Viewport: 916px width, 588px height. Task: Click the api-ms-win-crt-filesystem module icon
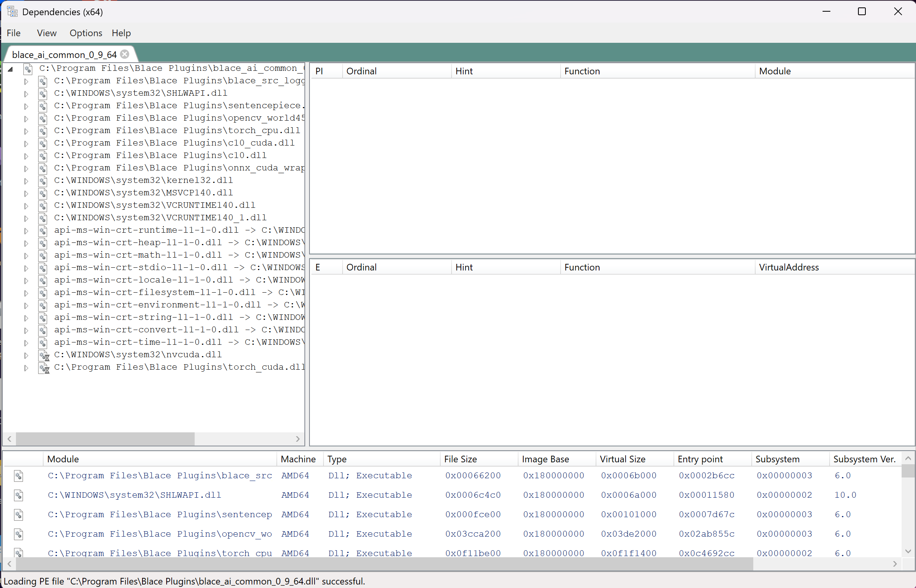(43, 293)
